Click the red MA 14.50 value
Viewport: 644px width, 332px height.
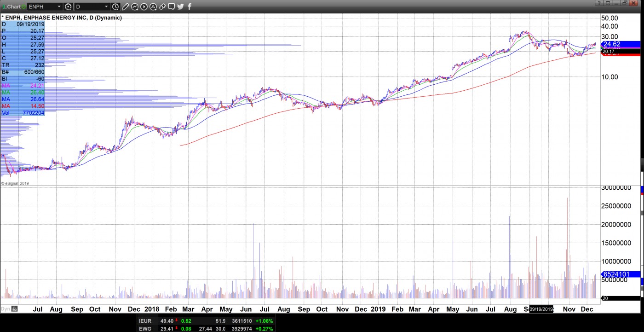point(37,106)
